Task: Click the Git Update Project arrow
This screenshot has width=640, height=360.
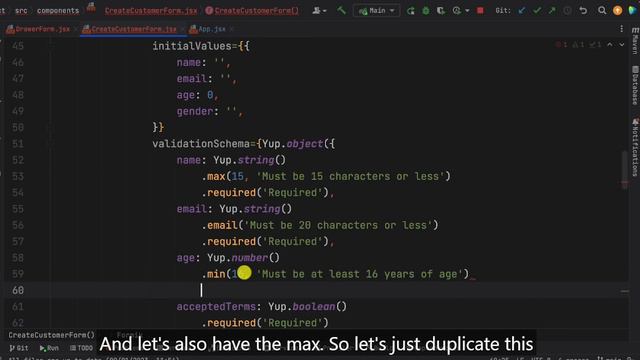Action: [522, 11]
